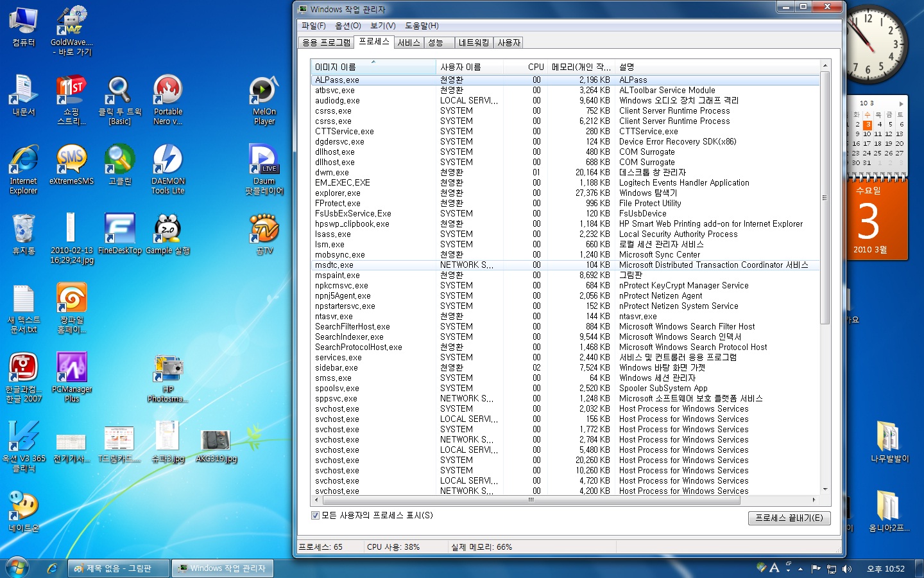Viewport: 924px width, 578px height.
Task: Switch to 제목 없음 - 그림판 taskbar button
Action: (x=119, y=568)
